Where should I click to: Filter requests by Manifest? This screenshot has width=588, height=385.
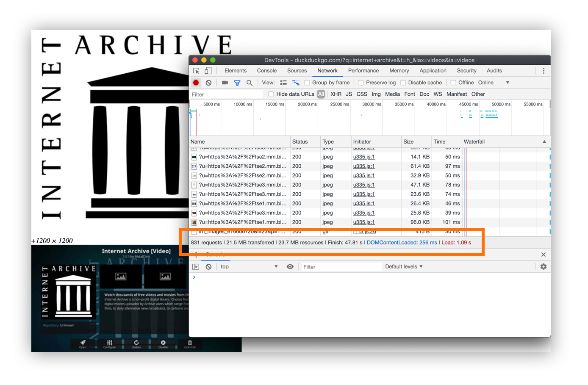(x=457, y=94)
